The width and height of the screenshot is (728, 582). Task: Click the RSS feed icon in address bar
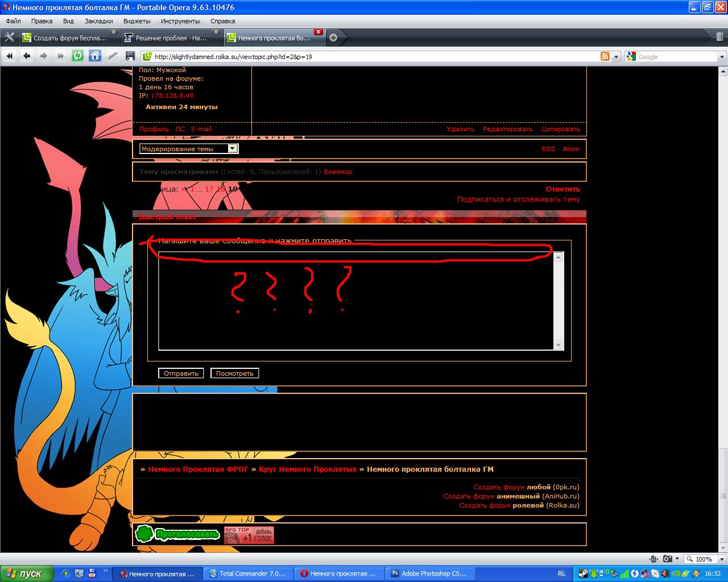tap(605, 56)
